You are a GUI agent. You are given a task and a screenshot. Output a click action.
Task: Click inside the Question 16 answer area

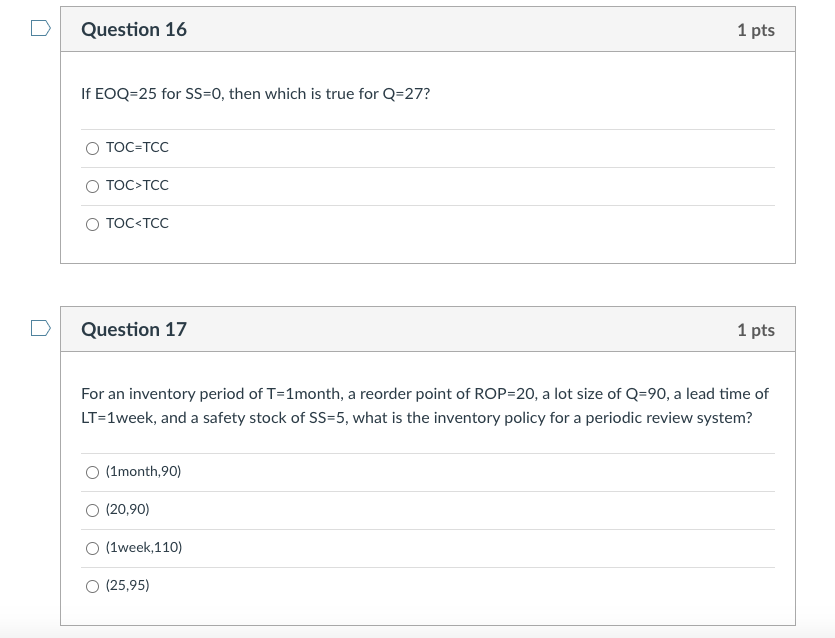tap(428, 185)
